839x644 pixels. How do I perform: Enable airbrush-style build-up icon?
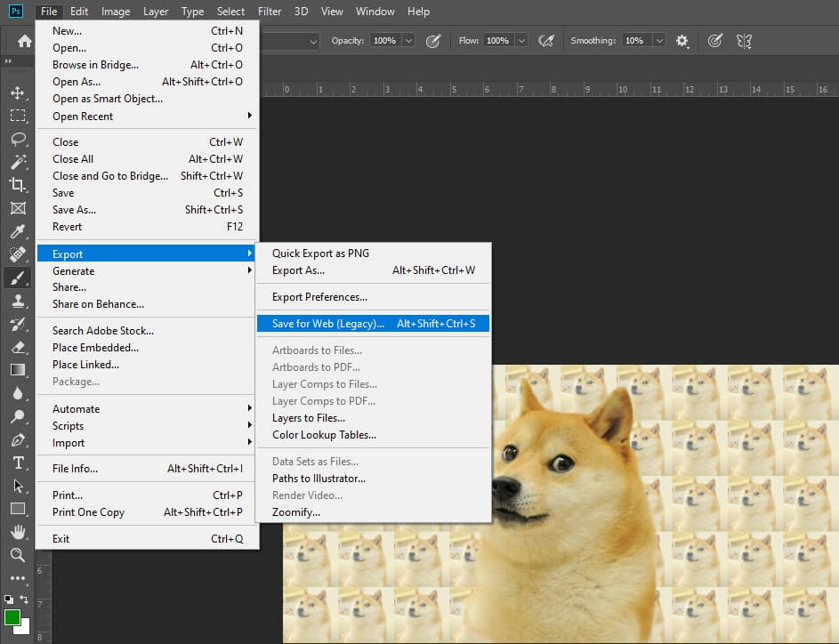point(546,41)
